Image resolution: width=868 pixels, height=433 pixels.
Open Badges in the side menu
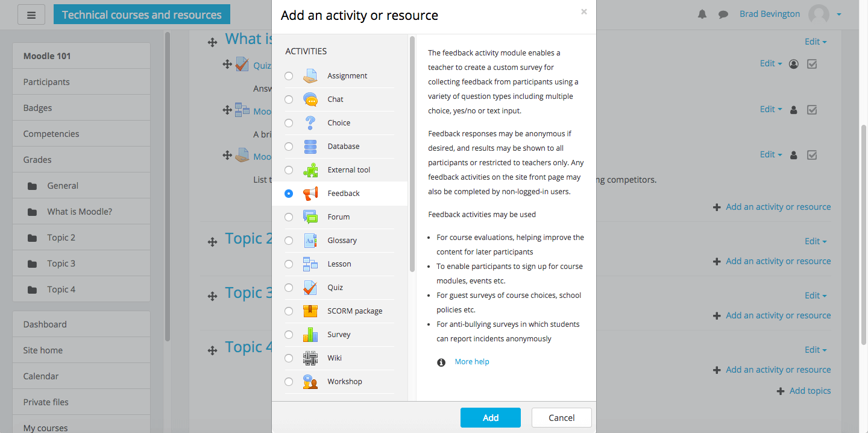(81, 108)
